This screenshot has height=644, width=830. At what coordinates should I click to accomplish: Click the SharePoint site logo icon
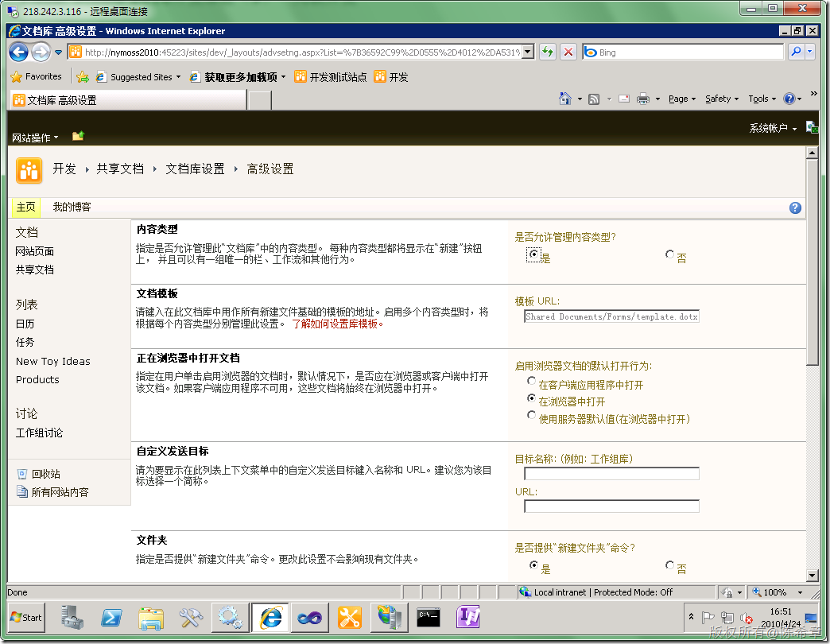[x=29, y=170]
